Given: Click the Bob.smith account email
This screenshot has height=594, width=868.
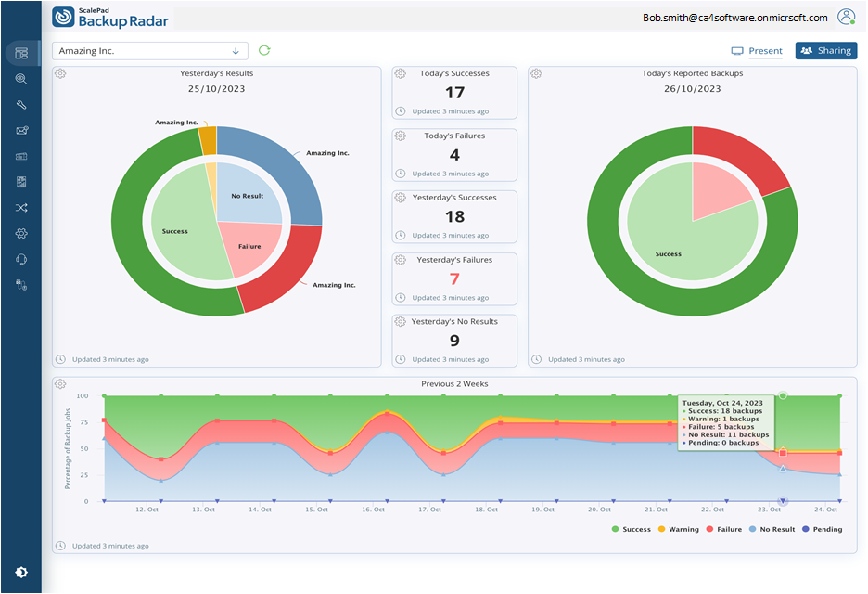Looking at the screenshot, I should [735, 18].
